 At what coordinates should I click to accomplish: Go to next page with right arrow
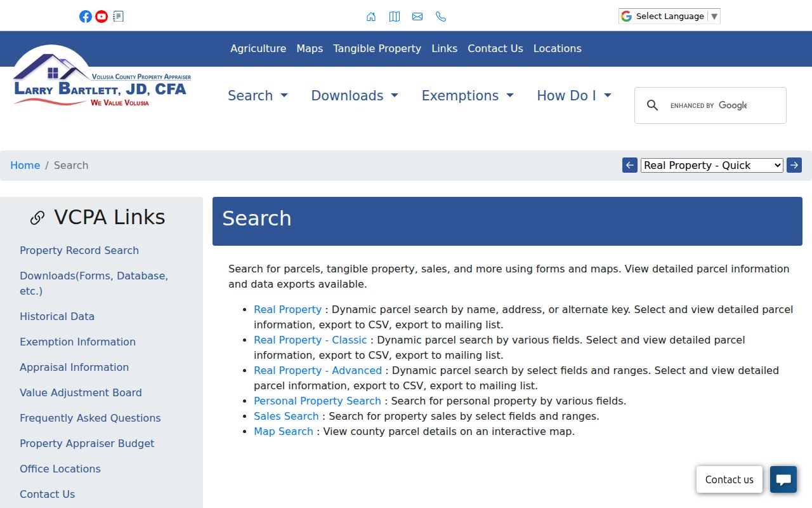point(794,165)
